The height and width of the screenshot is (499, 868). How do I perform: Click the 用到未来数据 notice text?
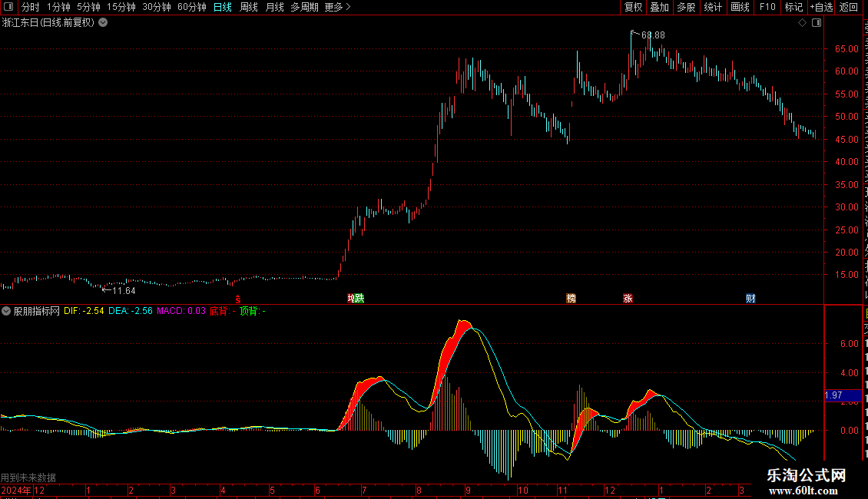[28, 478]
